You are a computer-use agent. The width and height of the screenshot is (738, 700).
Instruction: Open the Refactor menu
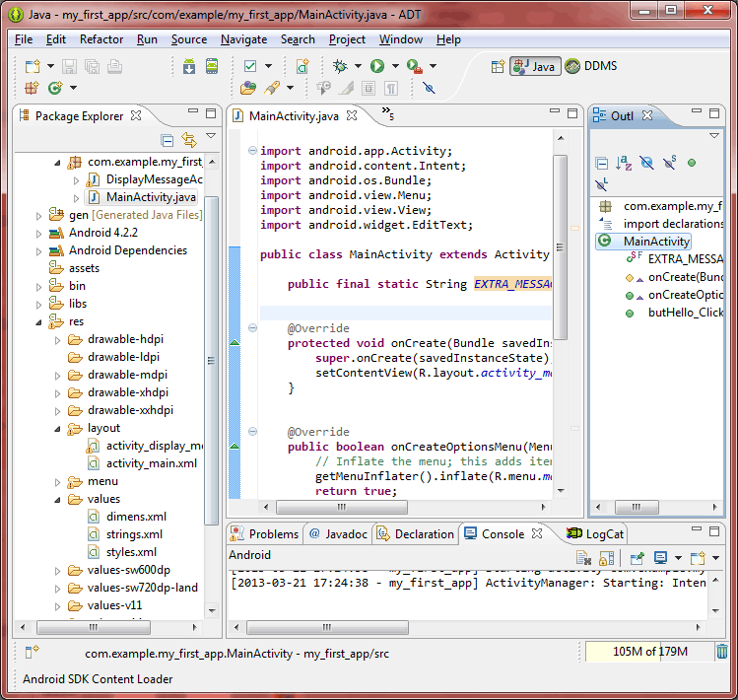tap(101, 39)
